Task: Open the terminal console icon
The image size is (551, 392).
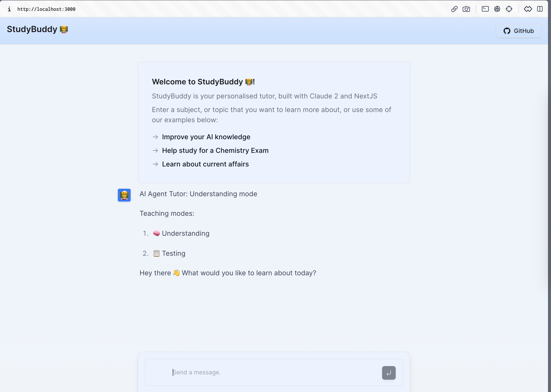Action: [485, 9]
